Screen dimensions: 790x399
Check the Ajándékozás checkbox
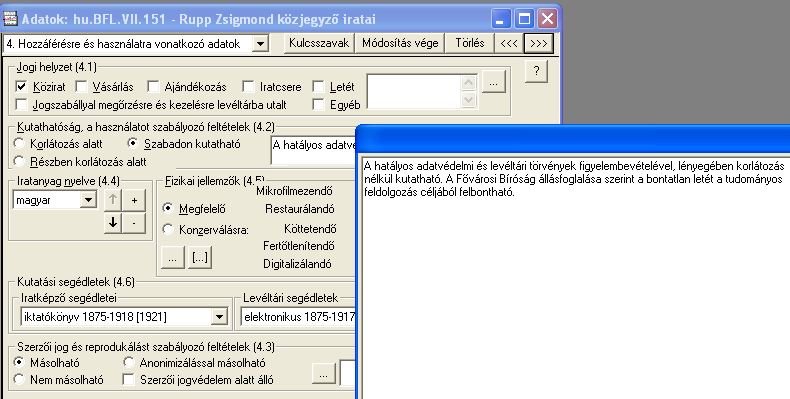tap(153, 87)
